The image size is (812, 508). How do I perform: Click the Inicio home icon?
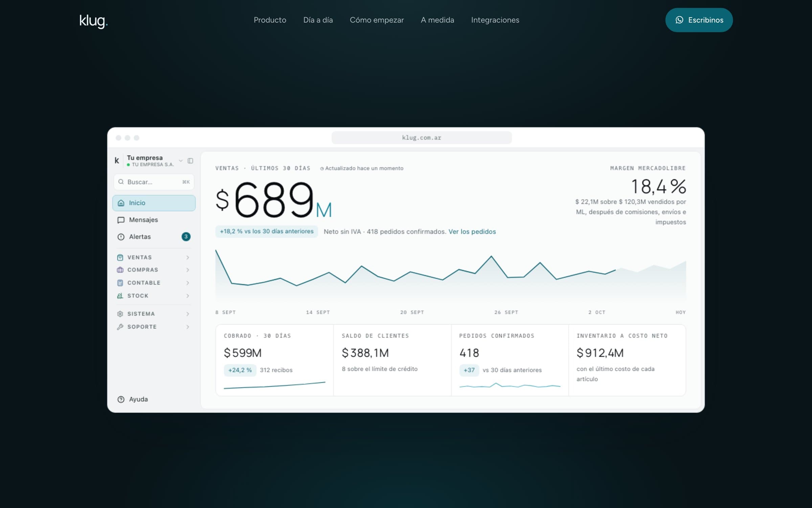point(121,203)
